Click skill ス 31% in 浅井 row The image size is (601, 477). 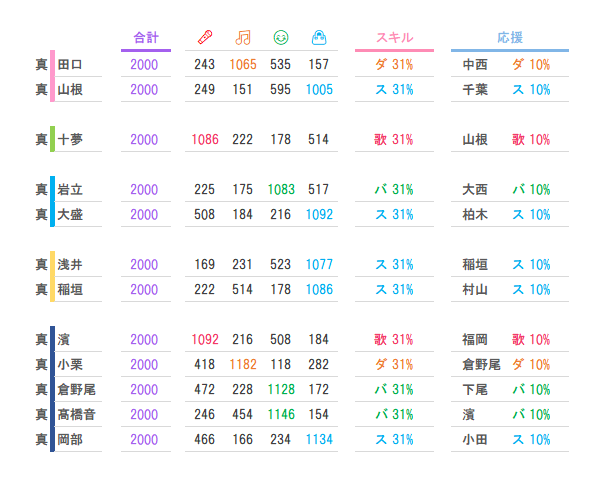394,264
